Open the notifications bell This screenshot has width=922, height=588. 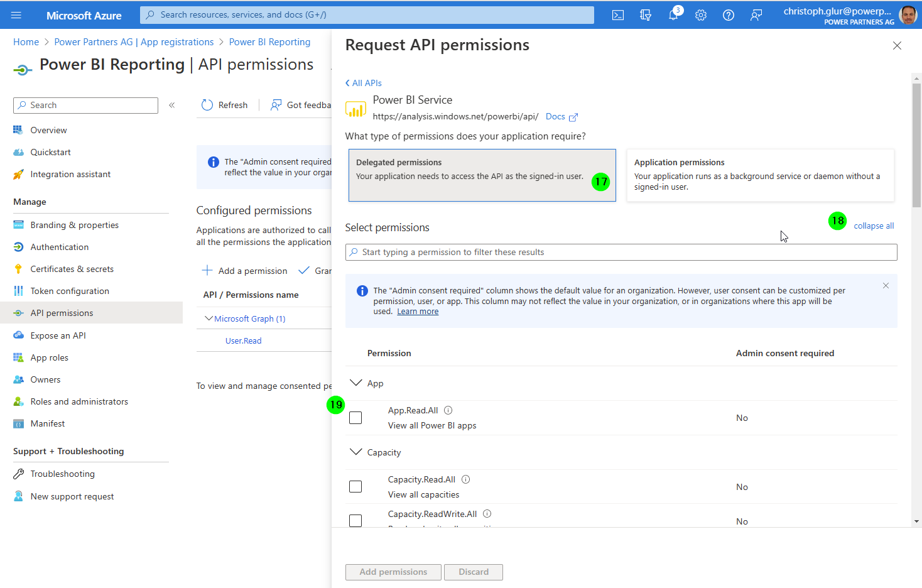click(673, 15)
